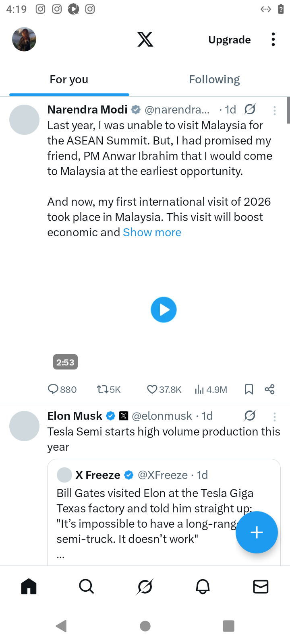Share Narendra Modi's post

click(269, 389)
